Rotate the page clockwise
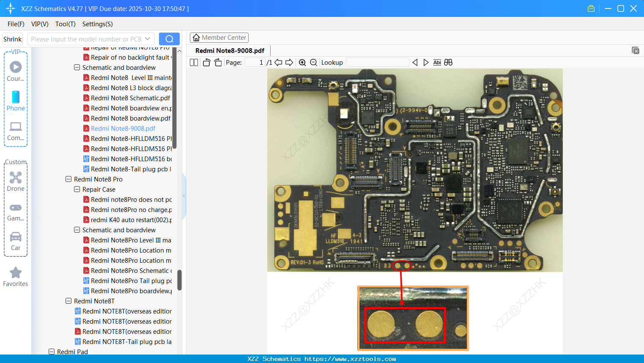 [218, 63]
